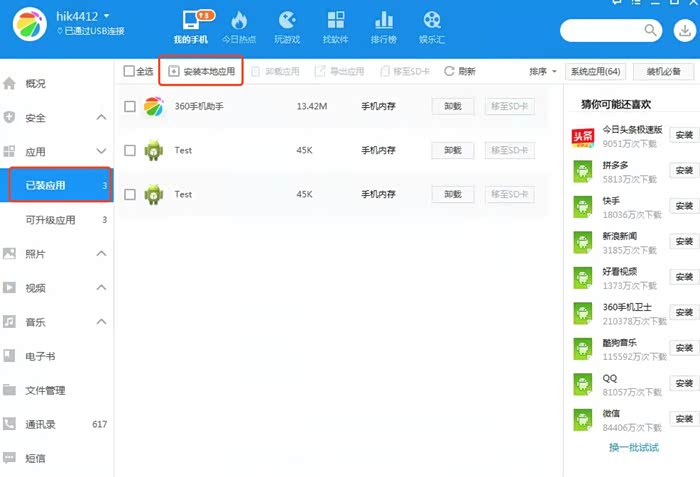Screen dimensions: 700x477
Task: Click the search input field
Action: 600,31
